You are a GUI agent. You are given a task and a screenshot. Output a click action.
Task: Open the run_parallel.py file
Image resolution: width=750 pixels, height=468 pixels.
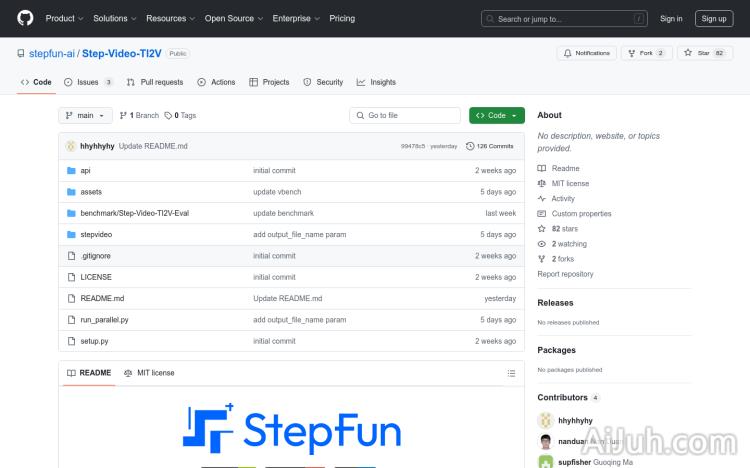click(x=104, y=320)
